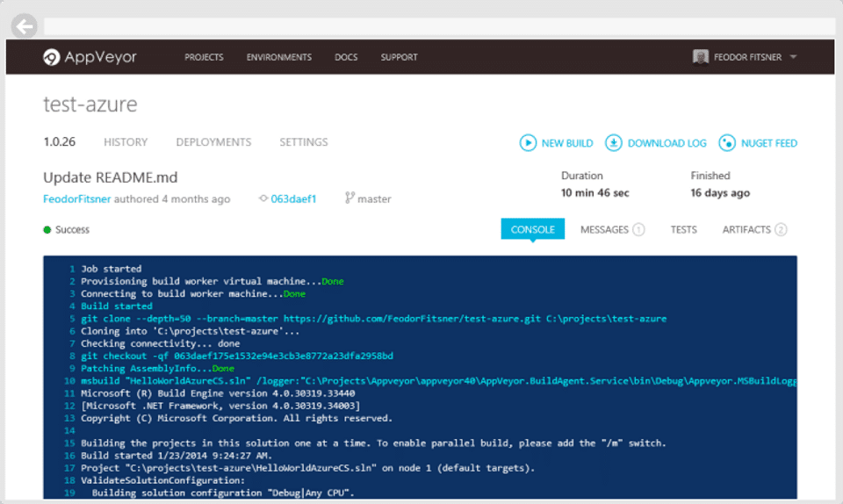Open the FeodorFitsner author link
This screenshot has width=843, height=504.
(x=77, y=198)
